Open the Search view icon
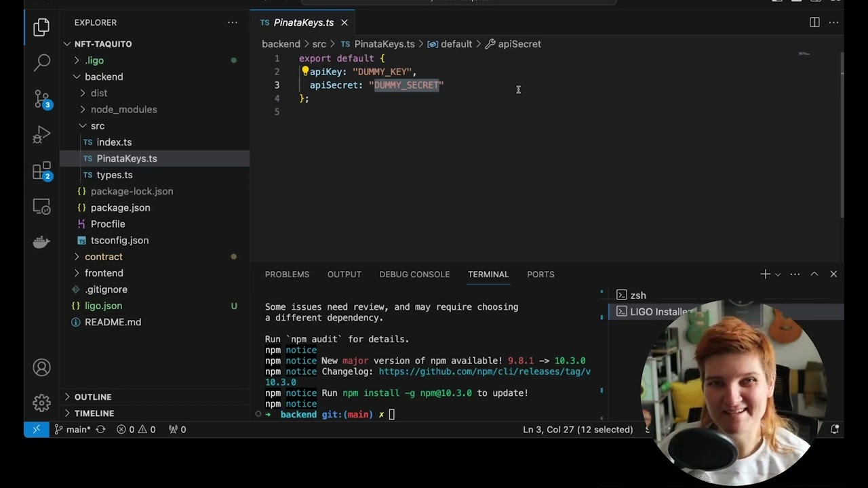Viewport: 868px width, 488px height. (41, 63)
